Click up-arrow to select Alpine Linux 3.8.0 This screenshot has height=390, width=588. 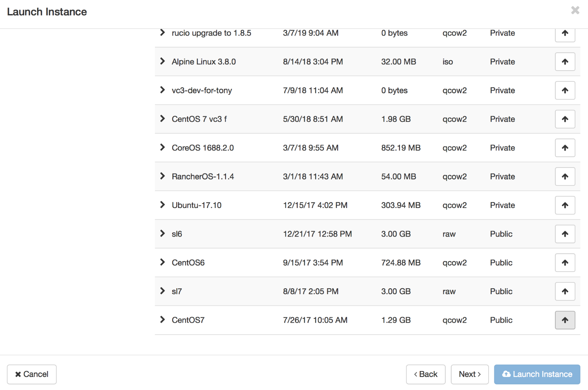[x=565, y=62]
